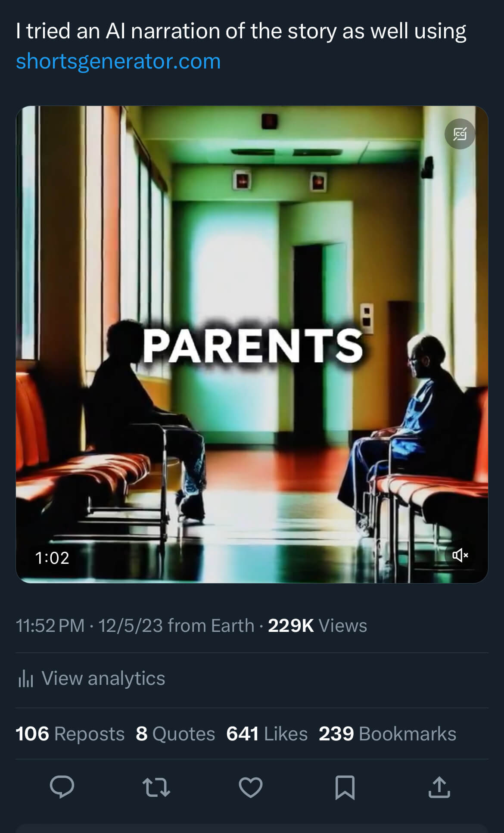The image size is (504, 833).
Task: View the 106 Reposts list
Action: point(70,734)
